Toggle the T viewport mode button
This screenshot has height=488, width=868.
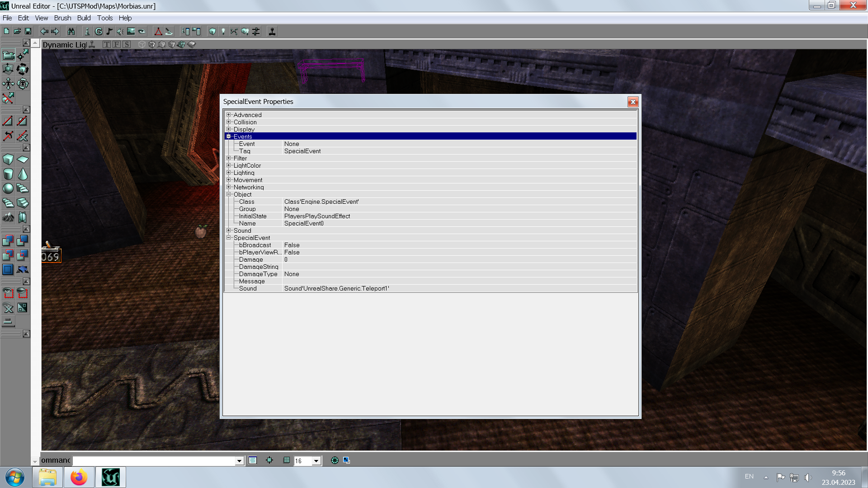pos(107,44)
